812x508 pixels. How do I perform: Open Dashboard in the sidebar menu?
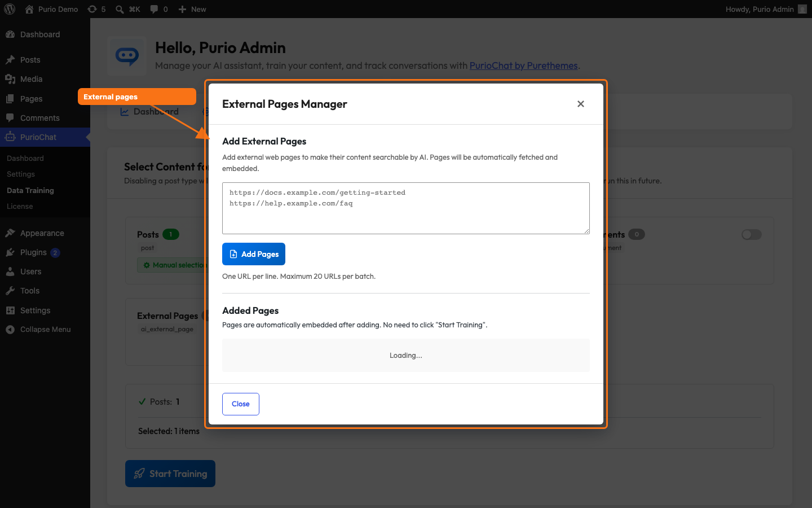click(45, 34)
